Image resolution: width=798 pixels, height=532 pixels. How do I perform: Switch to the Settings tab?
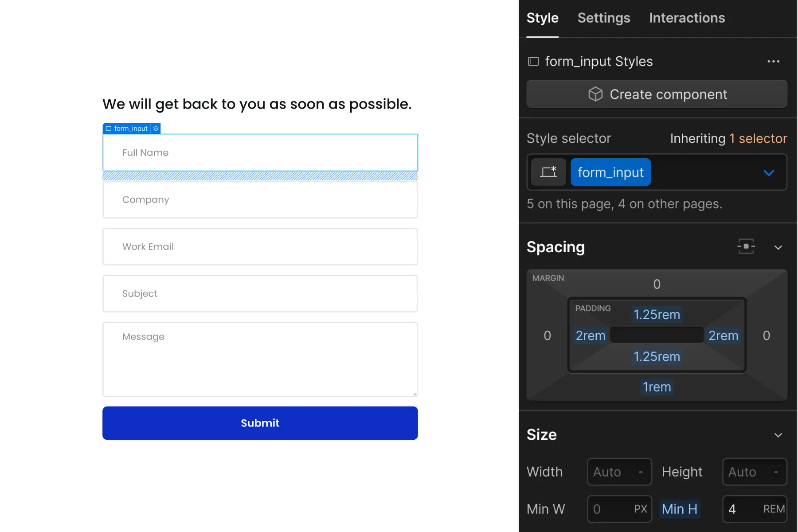(x=604, y=18)
